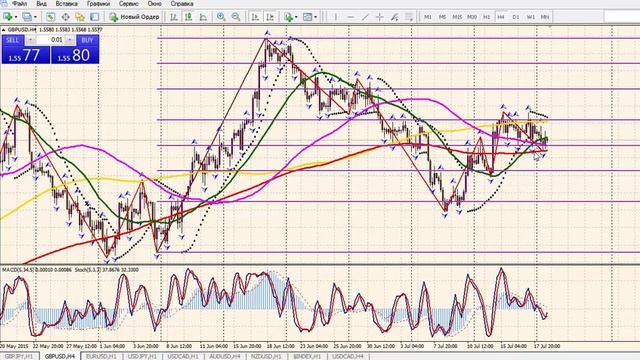Open the Data Window crosshair icon
The height and width of the screenshot is (360, 640).
tap(65, 17)
